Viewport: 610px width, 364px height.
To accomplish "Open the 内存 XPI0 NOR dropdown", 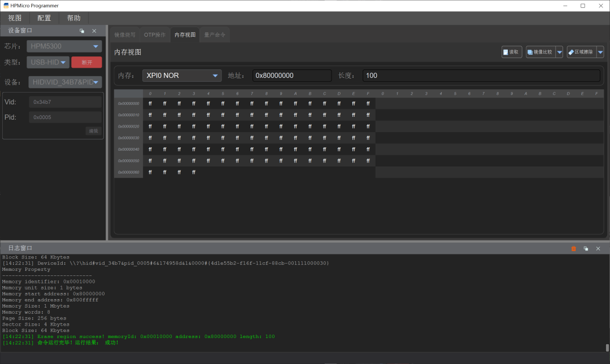I will point(182,76).
